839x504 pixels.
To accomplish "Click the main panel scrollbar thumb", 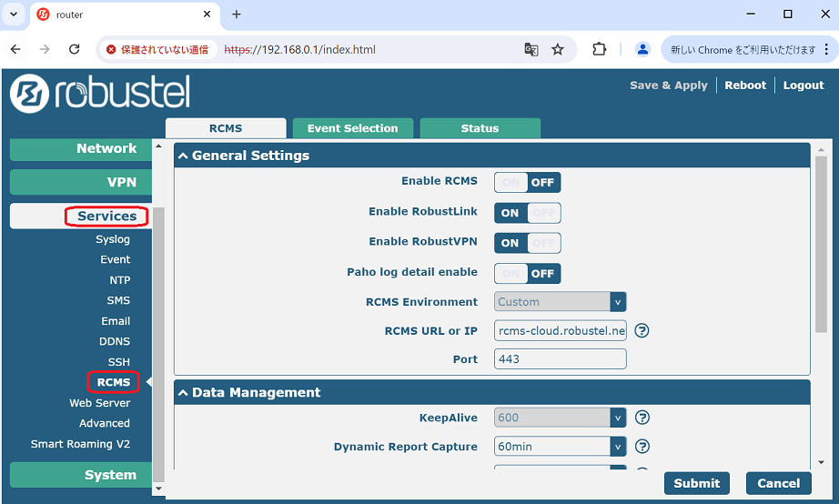I will 822,245.
